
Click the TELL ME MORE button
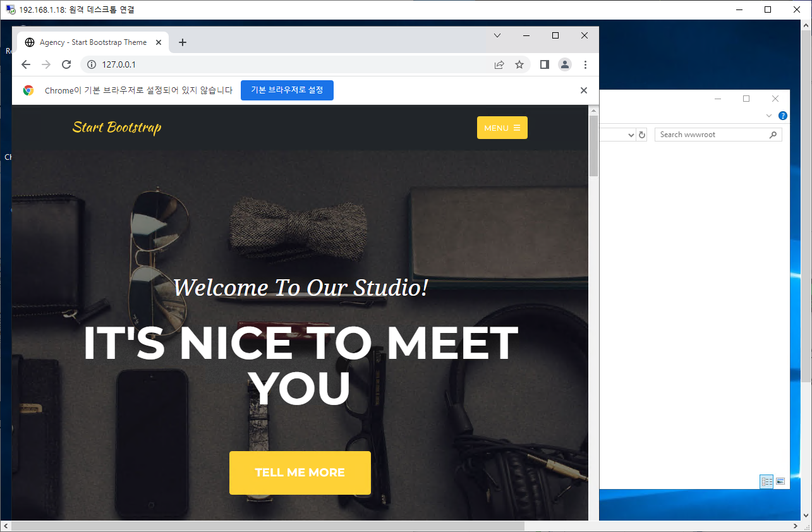pos(300,473)
